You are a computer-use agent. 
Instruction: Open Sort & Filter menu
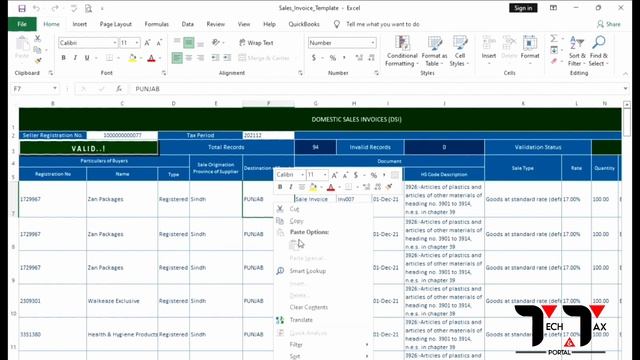[577, 51]
